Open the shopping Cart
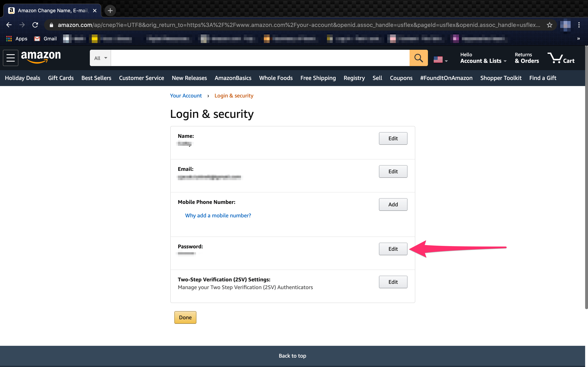 click(561, 58)
